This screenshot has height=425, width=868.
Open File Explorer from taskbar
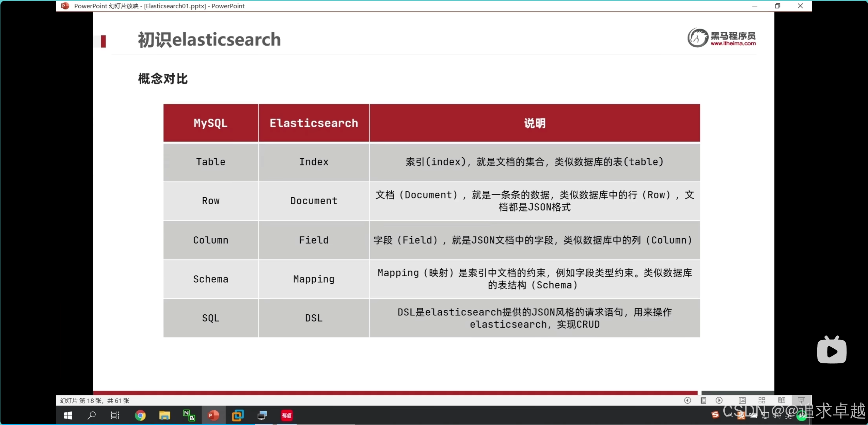tap(164, 415)
